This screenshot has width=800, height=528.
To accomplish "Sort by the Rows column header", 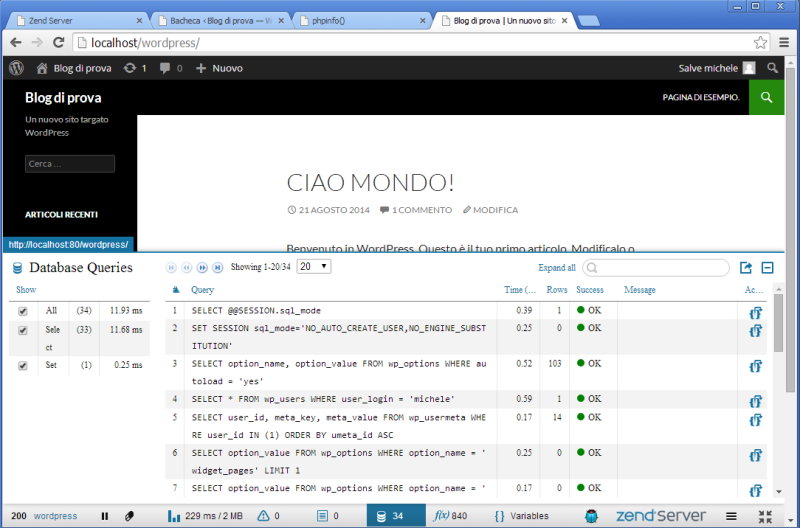I will point(557,290).
